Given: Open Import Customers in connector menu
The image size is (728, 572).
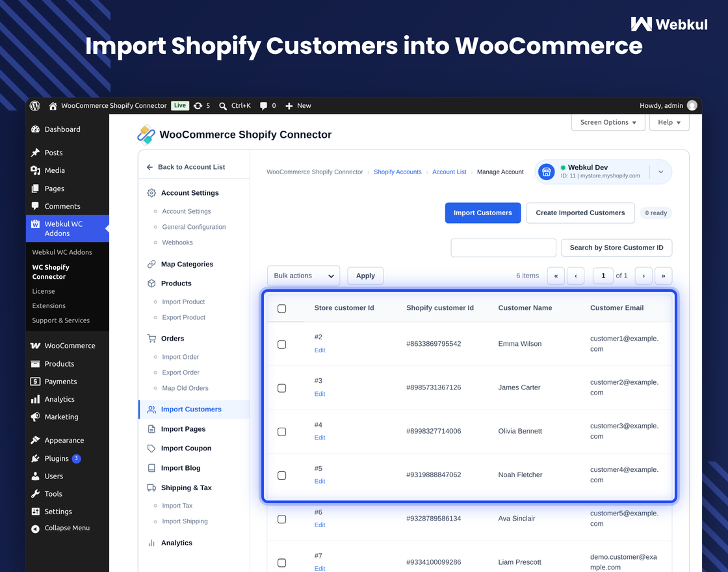Looking at the screenshot, I should (194, 409).
